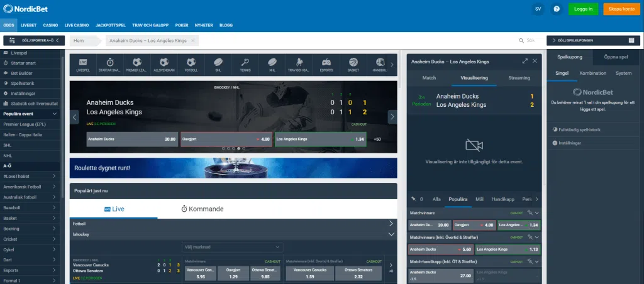
Task: Show +50 more markets in banner
Action: (x=377, y=139)
